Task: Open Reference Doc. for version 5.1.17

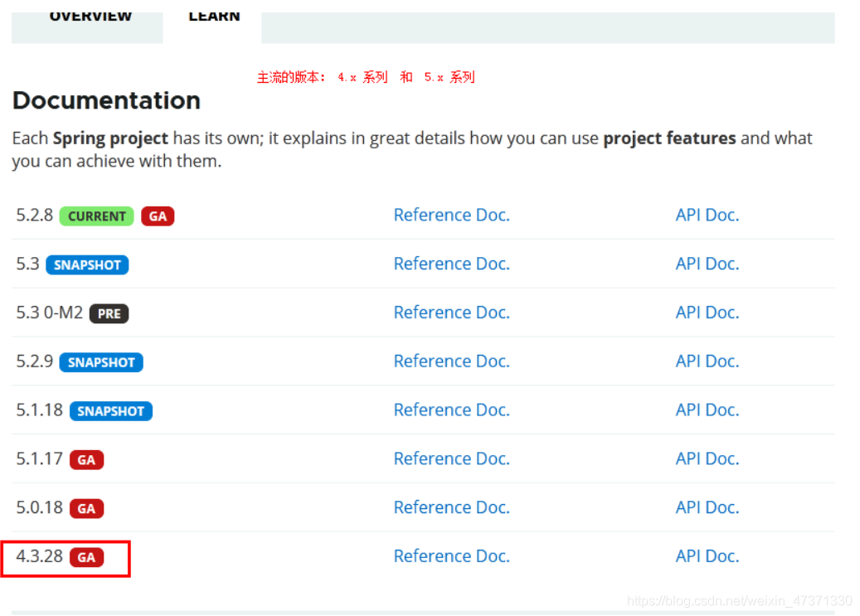Action: click(452, 458)
